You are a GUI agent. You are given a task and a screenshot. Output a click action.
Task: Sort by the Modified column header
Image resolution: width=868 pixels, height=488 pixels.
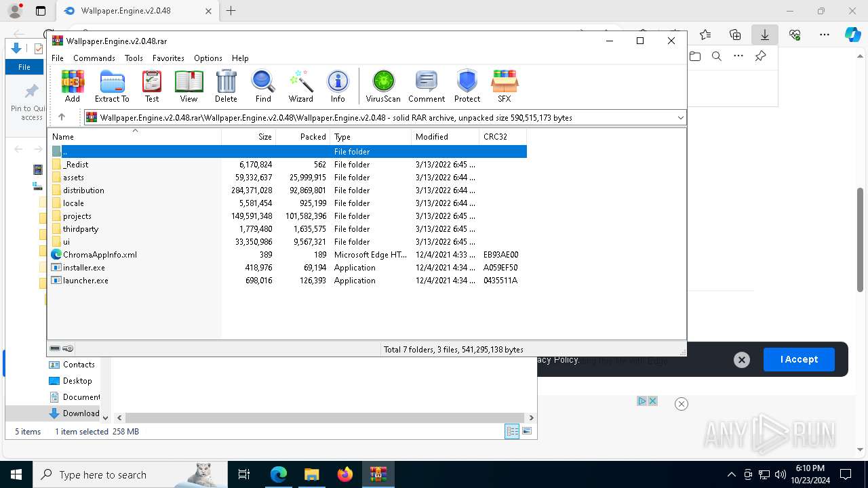click(446, 136)
